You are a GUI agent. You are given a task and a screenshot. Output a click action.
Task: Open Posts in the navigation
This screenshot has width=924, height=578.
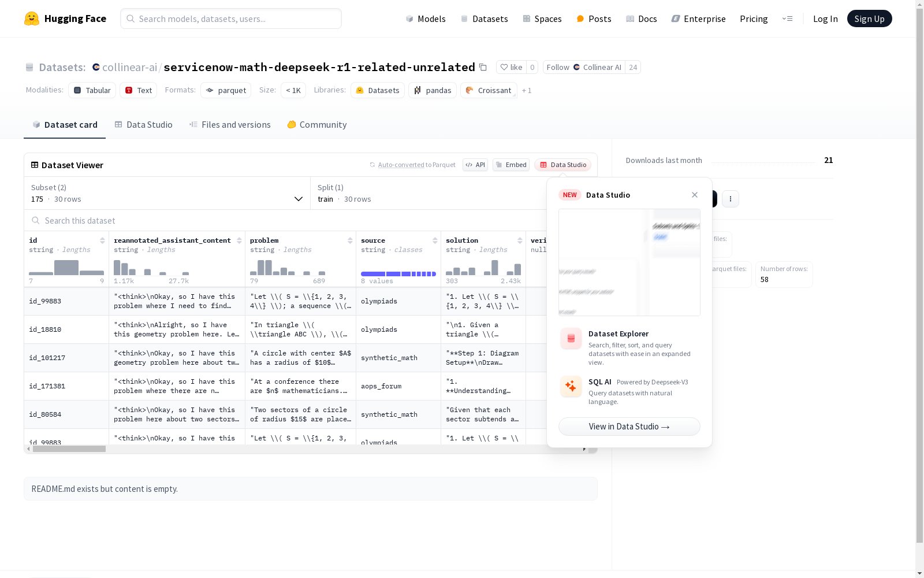pyautogui.click(x=594, y=18)
